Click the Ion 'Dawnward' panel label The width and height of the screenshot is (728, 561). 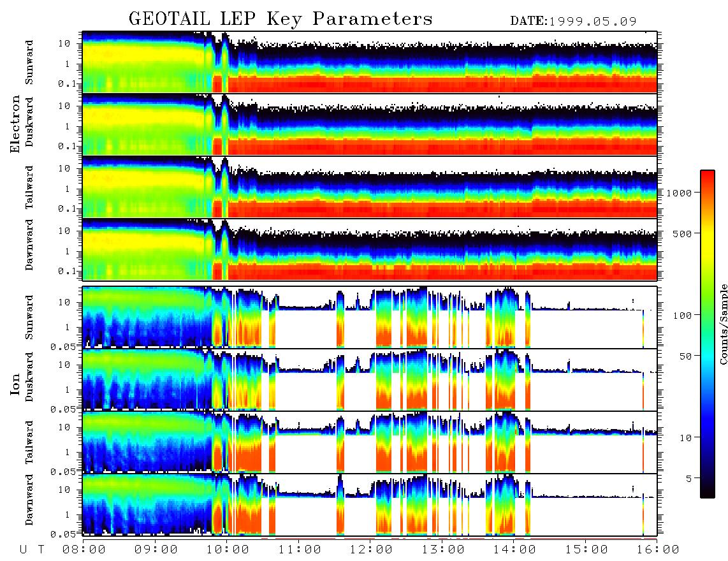click(29, 500)
